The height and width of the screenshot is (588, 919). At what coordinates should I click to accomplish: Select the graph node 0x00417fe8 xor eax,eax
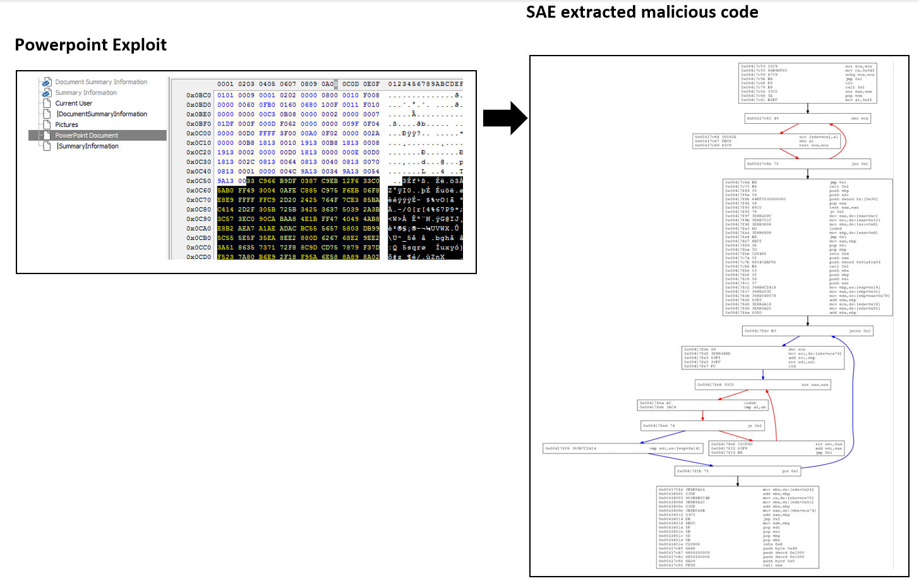(x=763, y=384)
